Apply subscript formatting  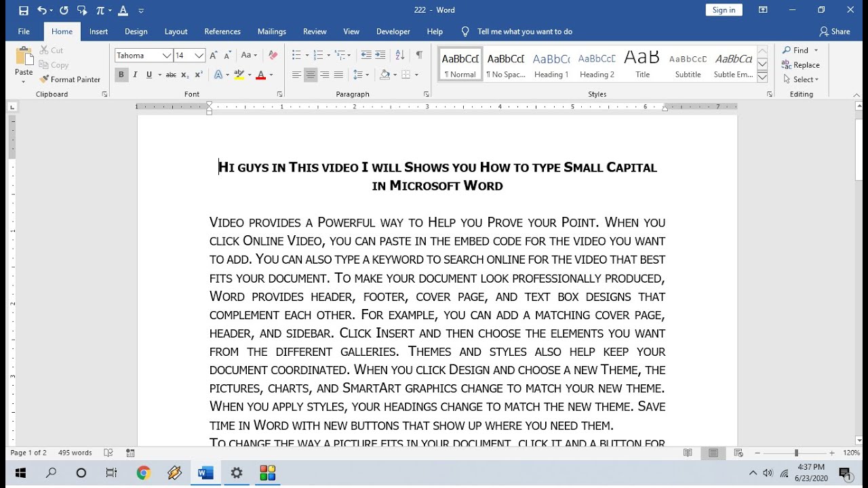click(184, 75)
